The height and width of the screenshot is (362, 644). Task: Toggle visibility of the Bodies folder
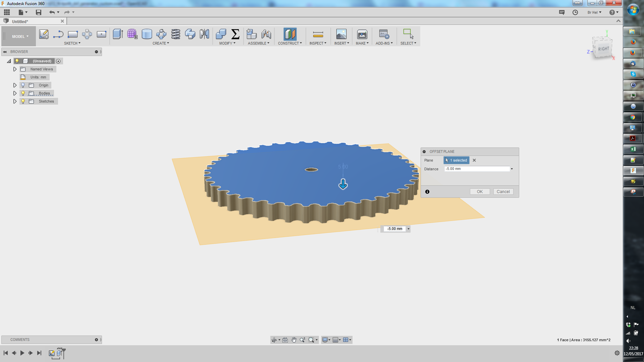click(23, 93)
